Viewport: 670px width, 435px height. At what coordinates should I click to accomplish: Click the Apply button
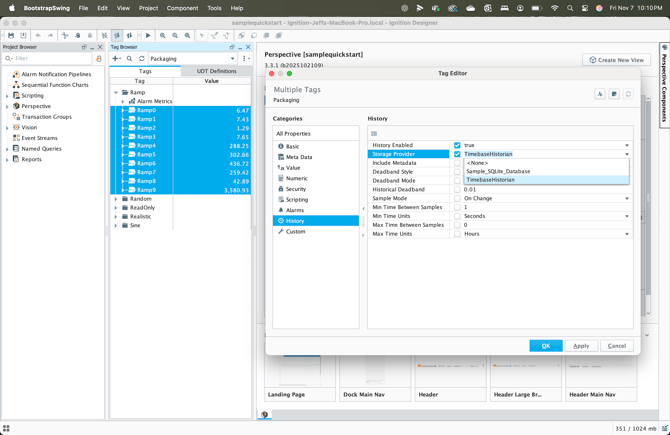coord(581,346)
